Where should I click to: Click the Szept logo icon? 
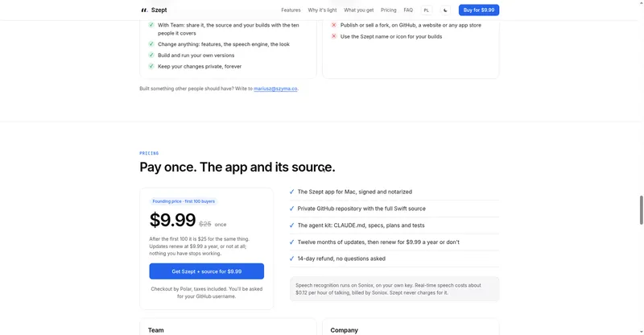point(144,10)
